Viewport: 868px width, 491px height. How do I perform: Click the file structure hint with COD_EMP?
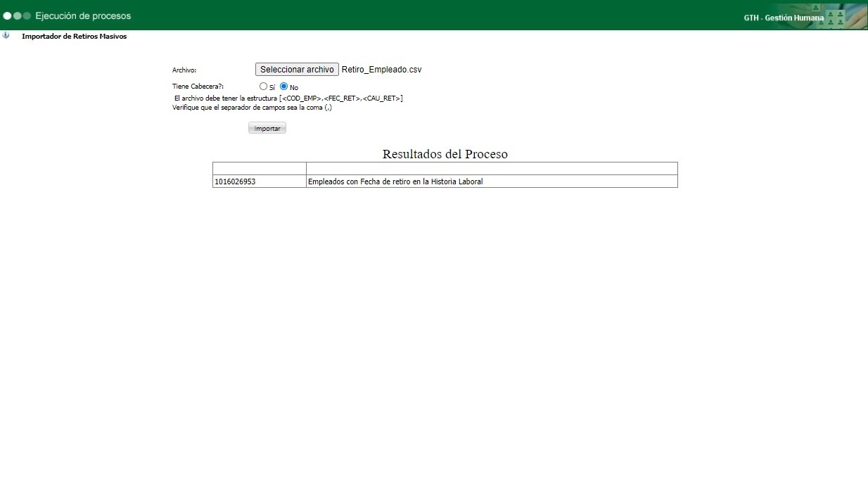click(x=288, y=98)
